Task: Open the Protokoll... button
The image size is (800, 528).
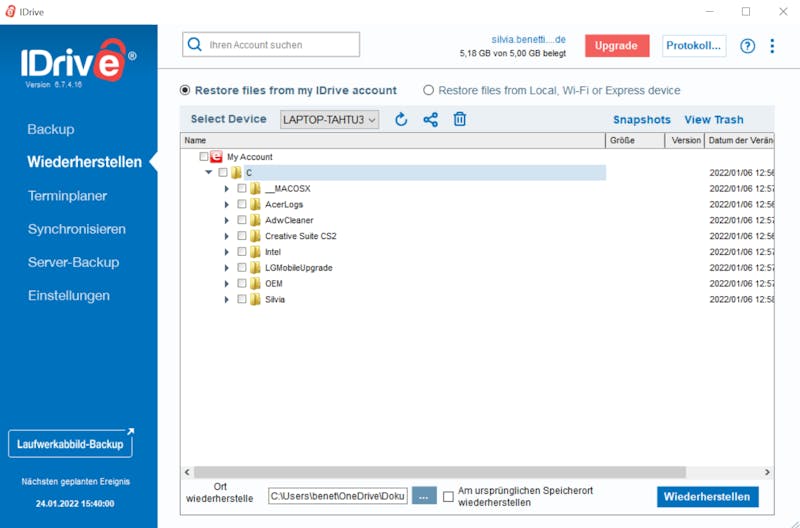Action: tap(694, 45)
